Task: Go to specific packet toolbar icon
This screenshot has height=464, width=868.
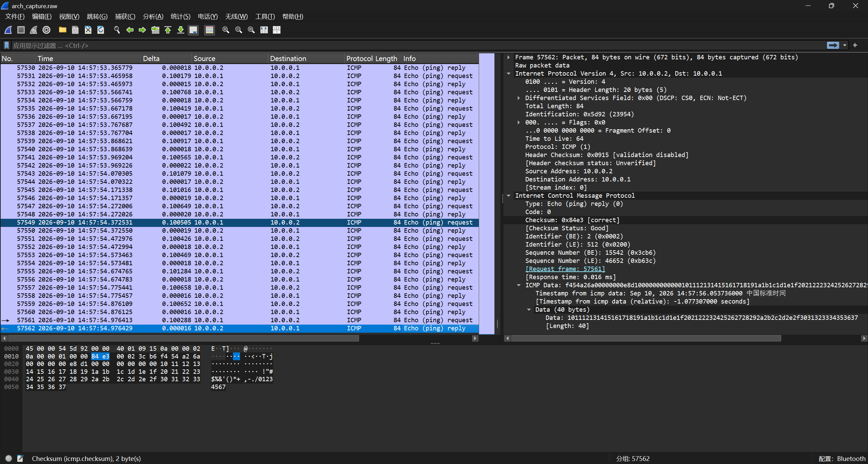Action: coord(155,30)
